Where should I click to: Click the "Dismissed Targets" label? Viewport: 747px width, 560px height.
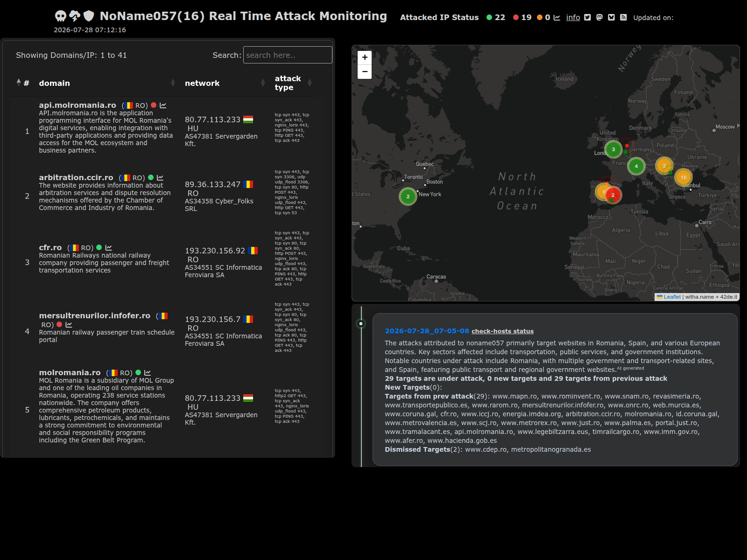pos(417,449)
